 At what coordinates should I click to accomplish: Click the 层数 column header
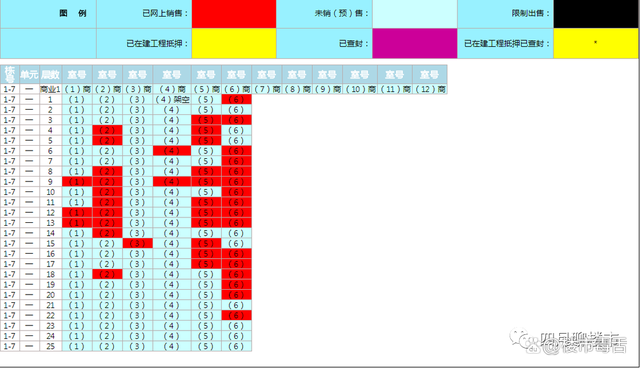pyautogui.click(x=51, y=75)
